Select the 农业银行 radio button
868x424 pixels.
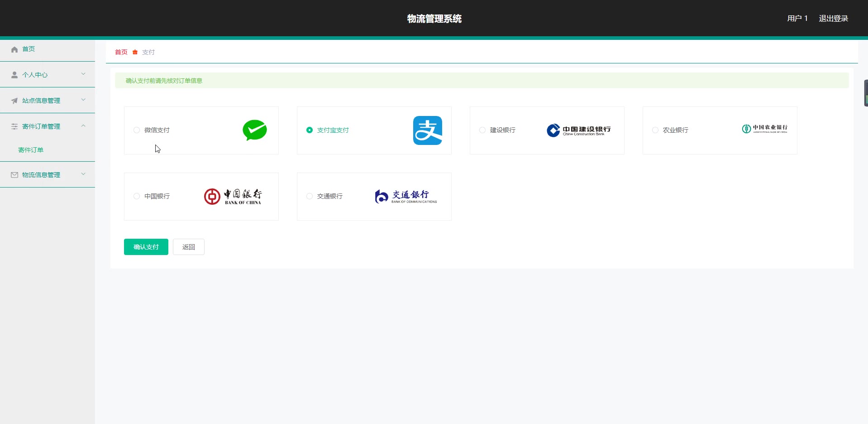point(655,130)
